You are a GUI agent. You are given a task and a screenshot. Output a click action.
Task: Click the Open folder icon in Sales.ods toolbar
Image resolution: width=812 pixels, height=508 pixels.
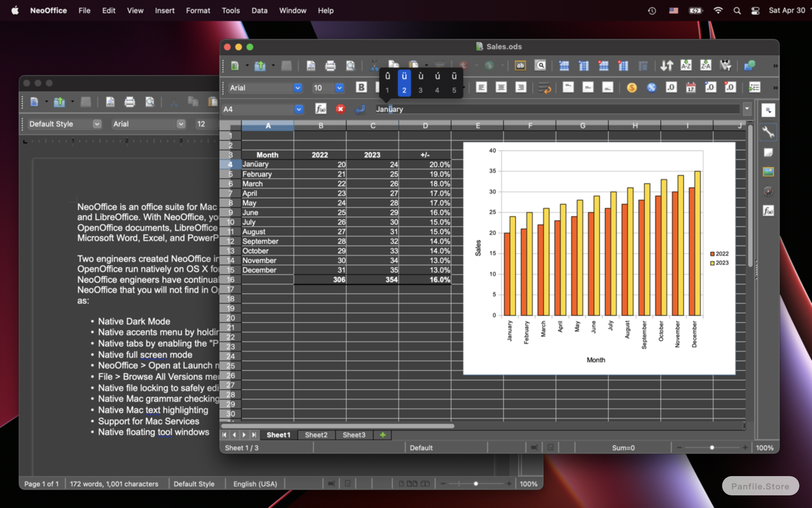[x=260, y=65]
